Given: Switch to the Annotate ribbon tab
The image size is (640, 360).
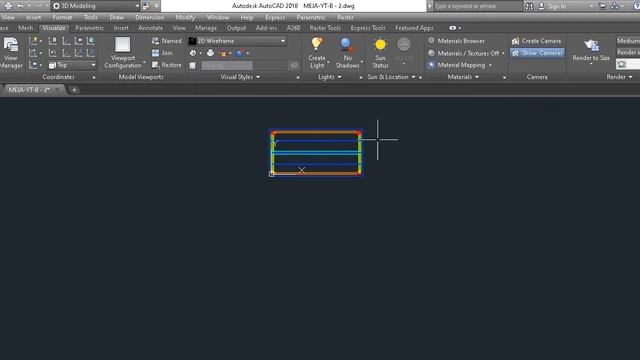Looking at the screenshot, I should click(150, 28).
